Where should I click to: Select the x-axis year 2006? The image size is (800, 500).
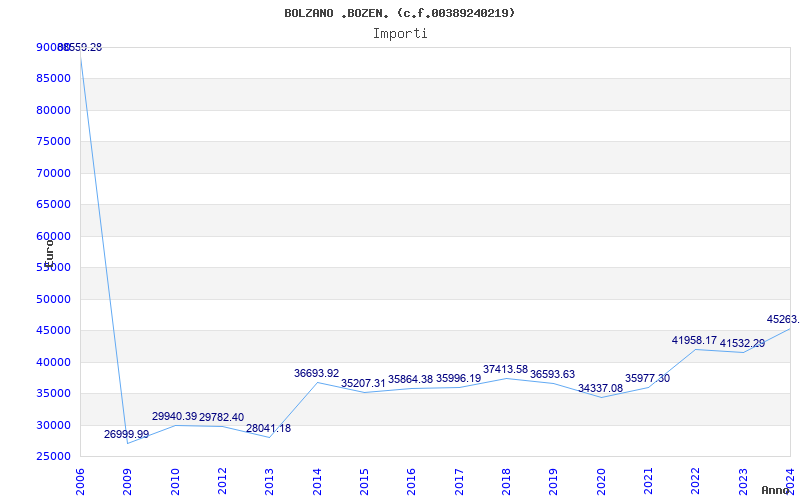[80, 482]
